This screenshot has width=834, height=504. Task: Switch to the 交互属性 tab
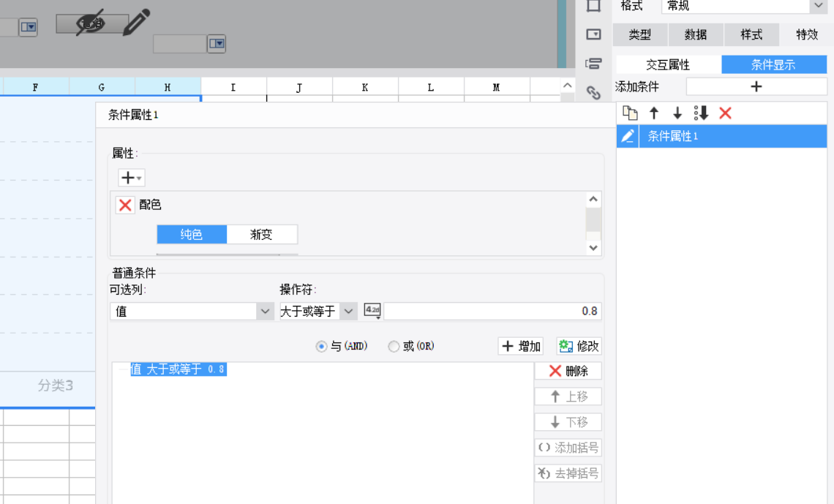[x=668, y=65]
